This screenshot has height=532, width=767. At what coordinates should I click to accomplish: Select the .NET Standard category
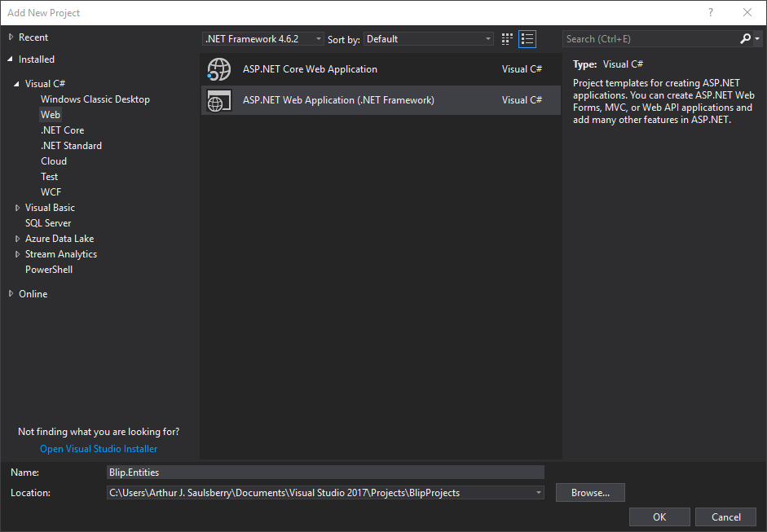click(72, 146)
